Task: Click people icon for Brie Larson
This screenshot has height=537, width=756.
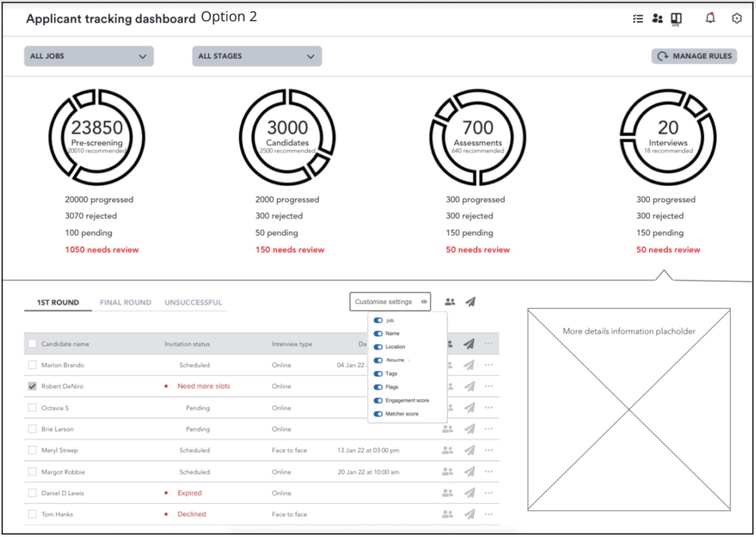Action: point(447,429)
